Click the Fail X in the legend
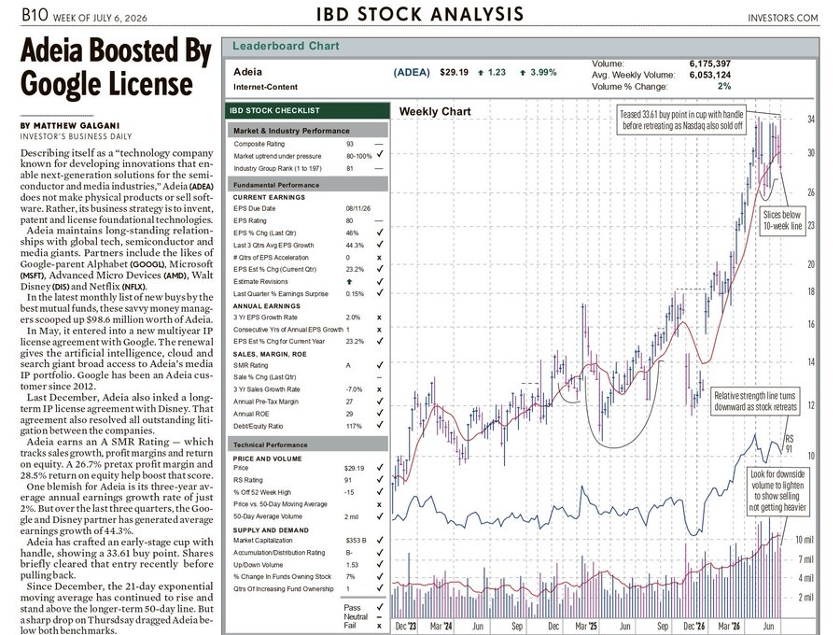The image size is (840, 635). [x=379, y=626]
